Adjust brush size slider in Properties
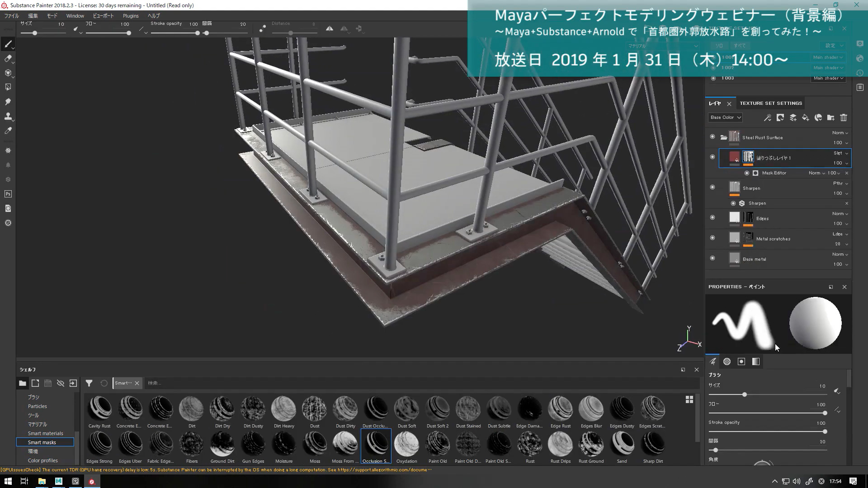This screenshot has width=868, height=488. (767, 394)
